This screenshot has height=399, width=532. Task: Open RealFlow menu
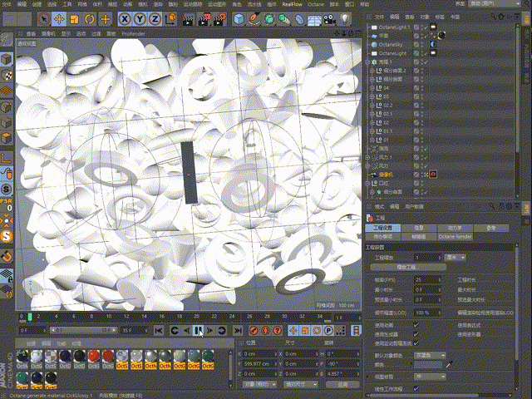(292, 4)
